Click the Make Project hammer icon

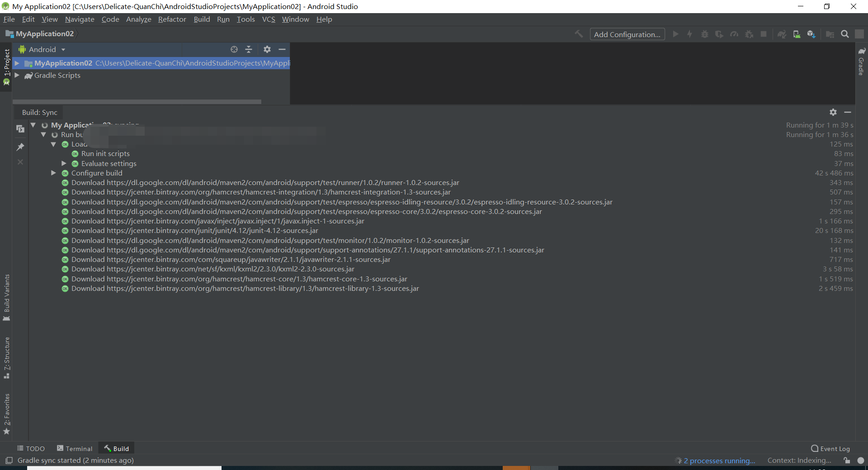tap(579, 34)
